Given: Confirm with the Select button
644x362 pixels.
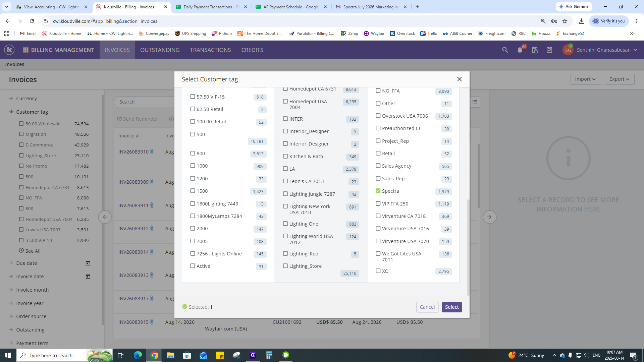Looking at the screenshot, I should click(x=452, y=307).
